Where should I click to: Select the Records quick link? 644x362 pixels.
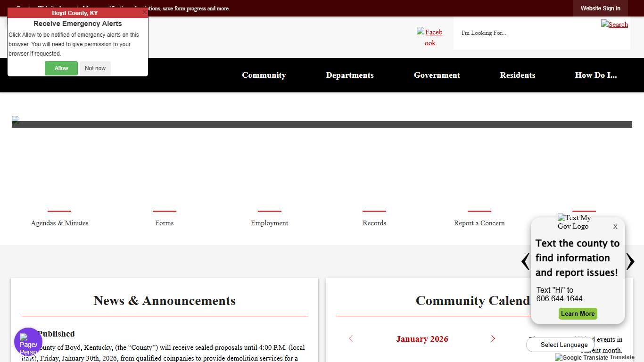374,223
